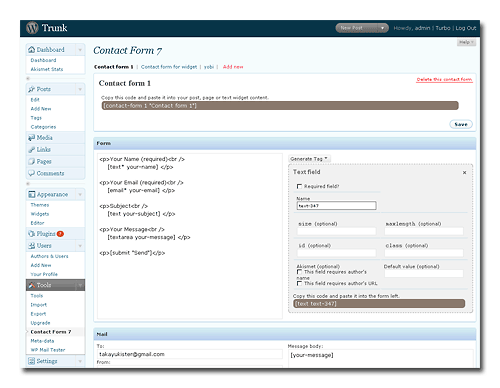Image resolution: width=500 pixels, height=388 pixels.
Task: Select the [text text-347] generated code field
Action: 379,304
